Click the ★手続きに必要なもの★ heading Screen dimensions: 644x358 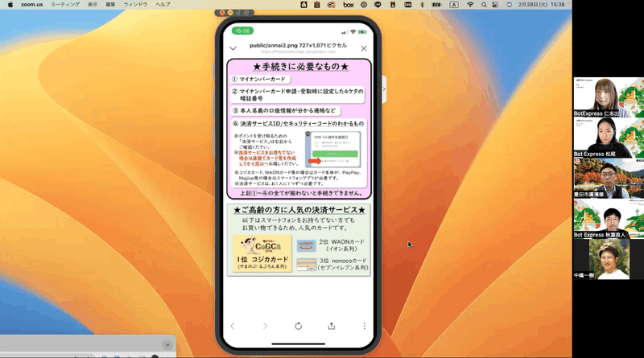coord(300,67)
